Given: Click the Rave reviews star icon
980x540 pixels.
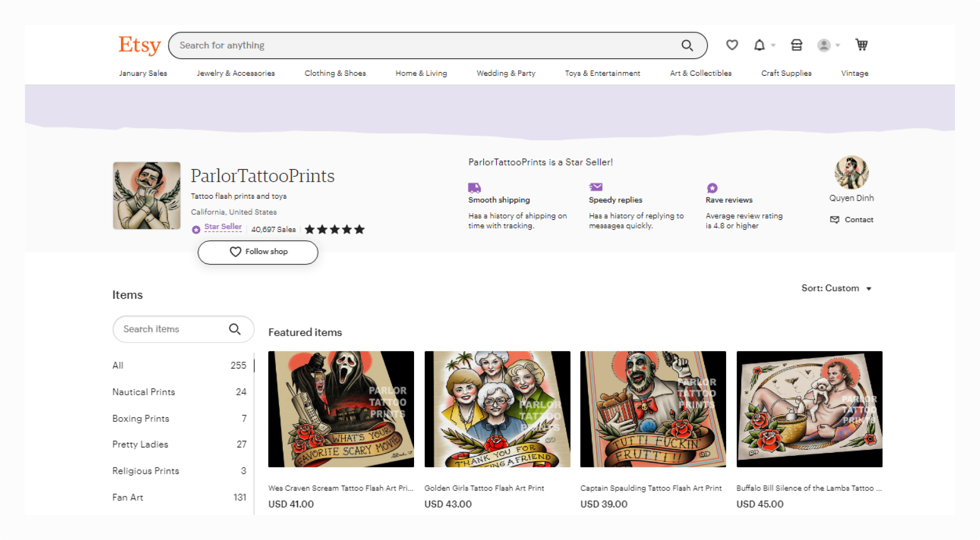Looking at the screenshot, I should [x=712, y=188].
